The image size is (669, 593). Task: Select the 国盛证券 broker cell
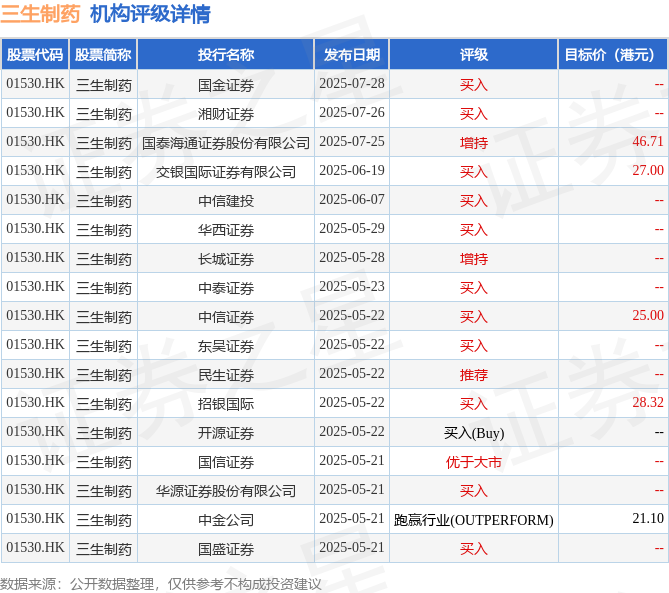pyautogui.click(x=226, y=549)
